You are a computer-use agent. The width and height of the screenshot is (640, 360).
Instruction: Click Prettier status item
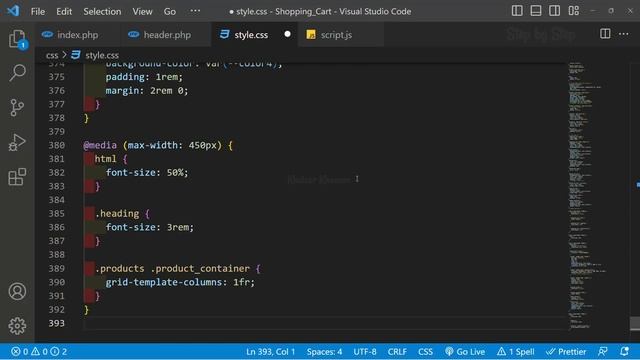566,351
